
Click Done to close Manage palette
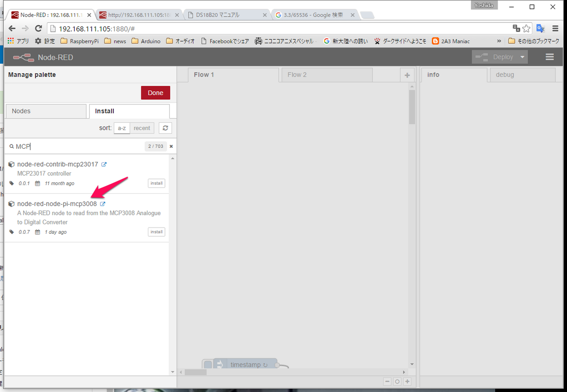click(x=155, y=93)
